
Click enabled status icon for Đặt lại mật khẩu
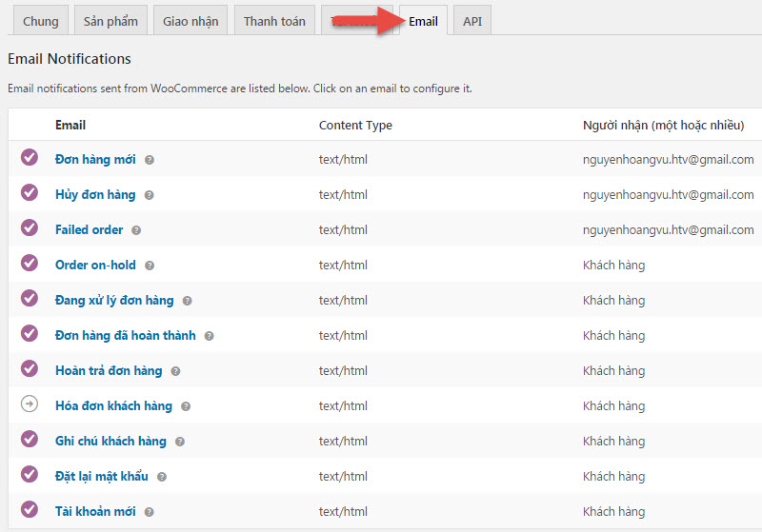pyautogui.click(x=30, y=474)
